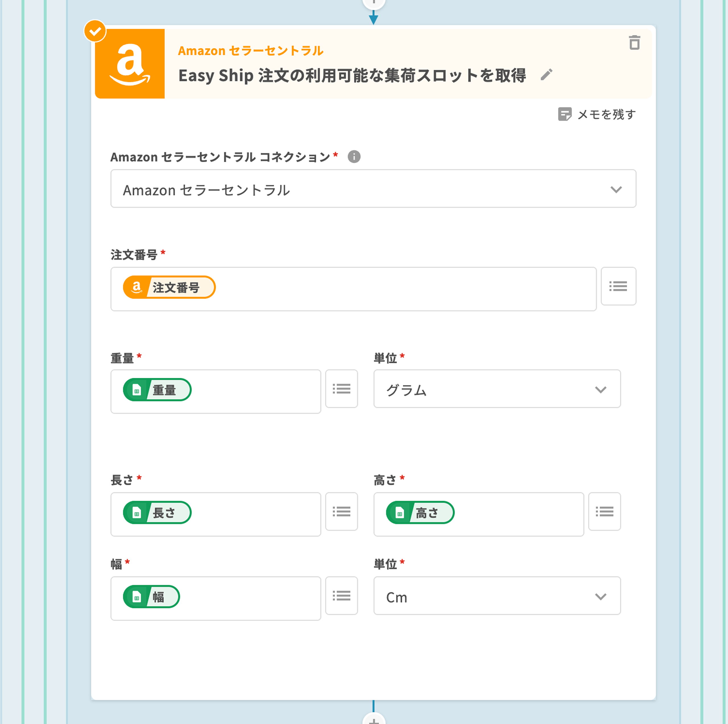Screen dimensions: 728x724
Task: Click the memo note icon
Action: pos(564,114)
